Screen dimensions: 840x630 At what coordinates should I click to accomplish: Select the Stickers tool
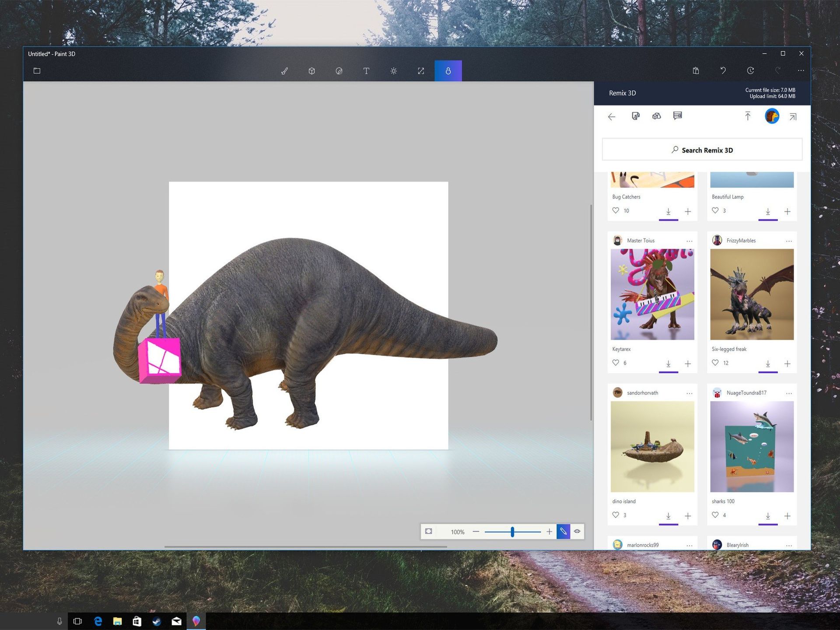coord(339,70)
